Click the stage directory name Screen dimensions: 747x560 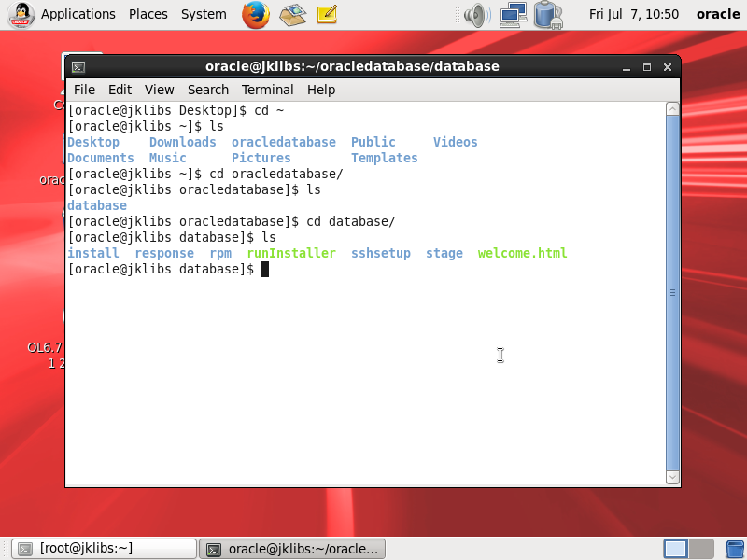(444, 253)
